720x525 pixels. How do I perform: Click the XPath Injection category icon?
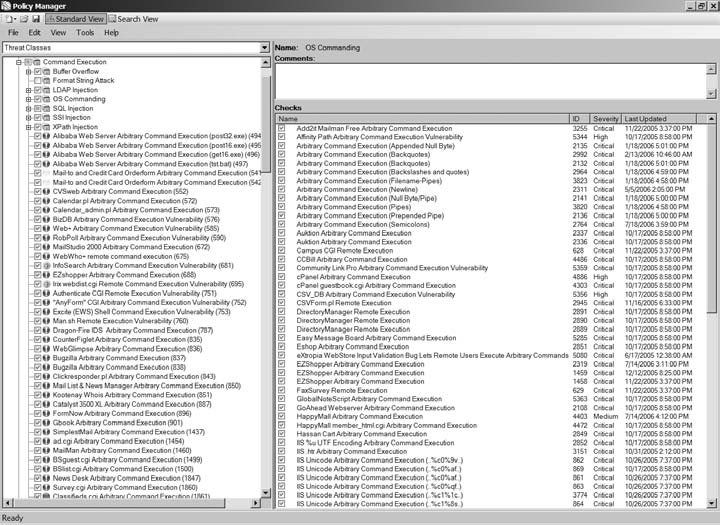[x=46, y=127]
